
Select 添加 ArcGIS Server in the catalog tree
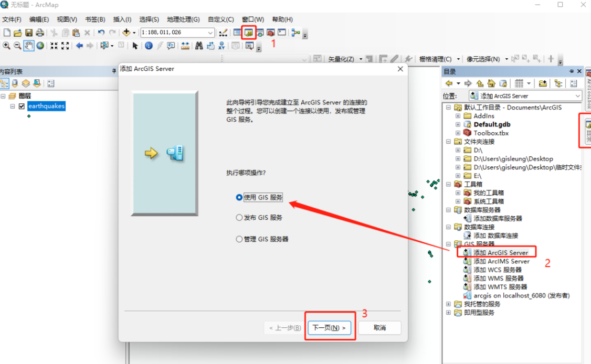tap(501, 253)
